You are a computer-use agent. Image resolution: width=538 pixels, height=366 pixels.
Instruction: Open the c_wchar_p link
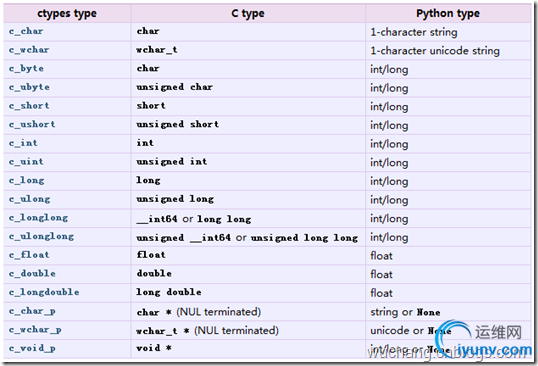35,330
